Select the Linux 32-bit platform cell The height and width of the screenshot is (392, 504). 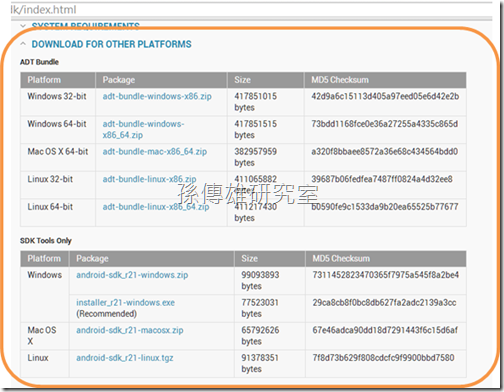[x=58, y=185]
